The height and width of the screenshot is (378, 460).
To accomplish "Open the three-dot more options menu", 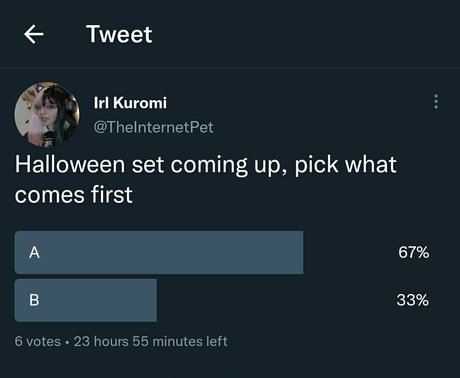I will (x=436, y=102).
